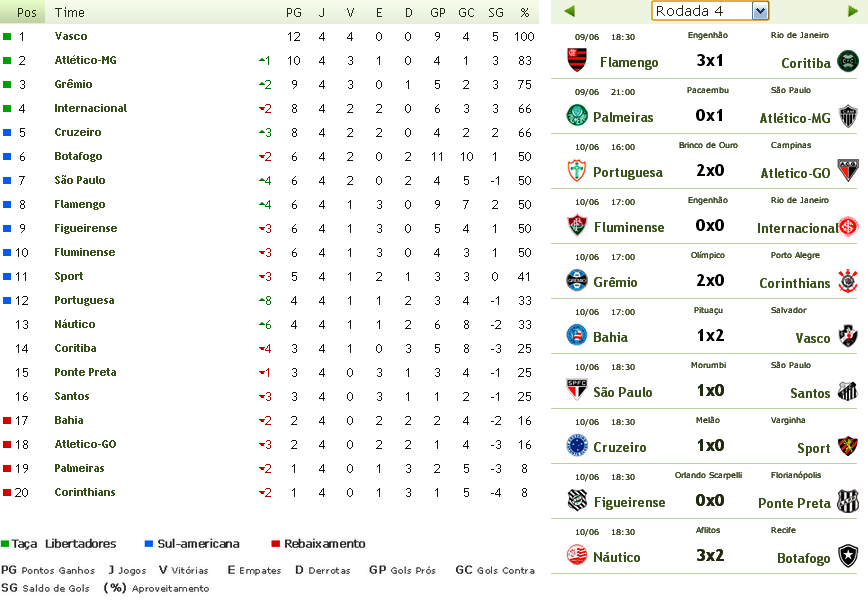The width and height of the screenshot is (868, 607).
Task: Click the Internacional club crest
Action: [x=849, y=226]
